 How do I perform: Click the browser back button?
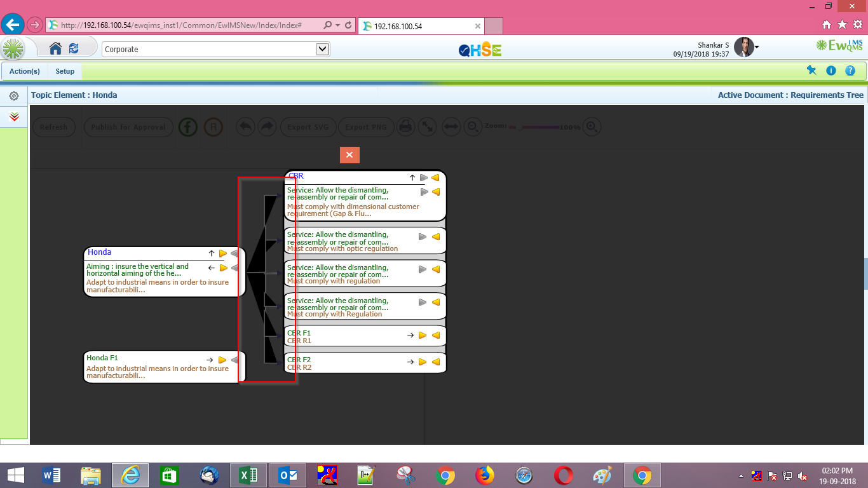click(x=13, y=25)
